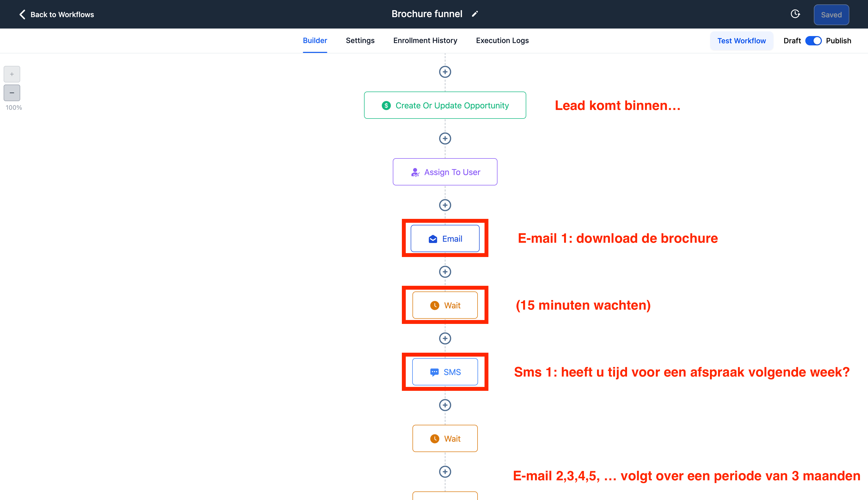This screenshot has height=500, width=868.
Task: Click the back arrow chevron icon
Action: pos(22,15)
